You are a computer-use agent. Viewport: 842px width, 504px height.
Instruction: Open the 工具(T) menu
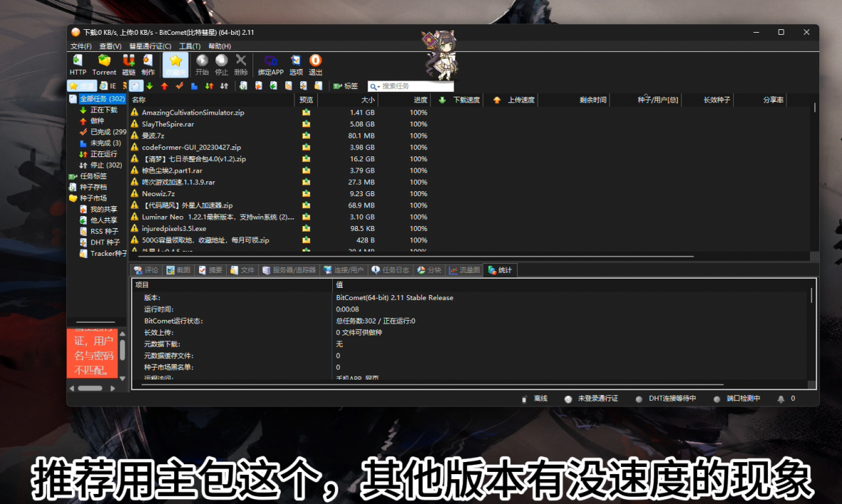click(x=189, y=46)
